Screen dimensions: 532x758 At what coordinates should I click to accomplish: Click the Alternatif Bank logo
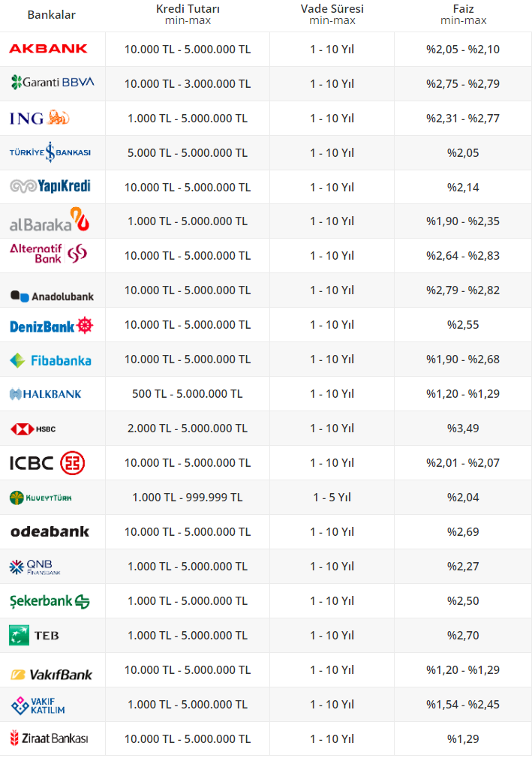(49, 254)
